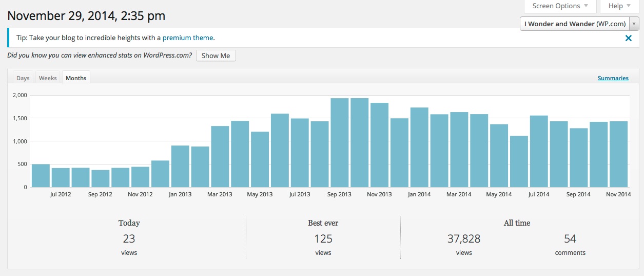
Task: Switch to the Weeks tab
Action: pos(48,78)
